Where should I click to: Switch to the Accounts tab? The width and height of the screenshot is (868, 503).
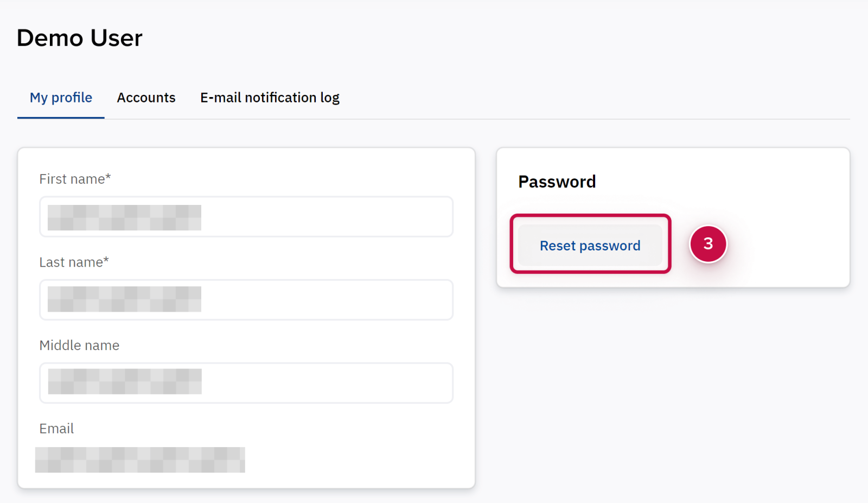coord(146,98)
